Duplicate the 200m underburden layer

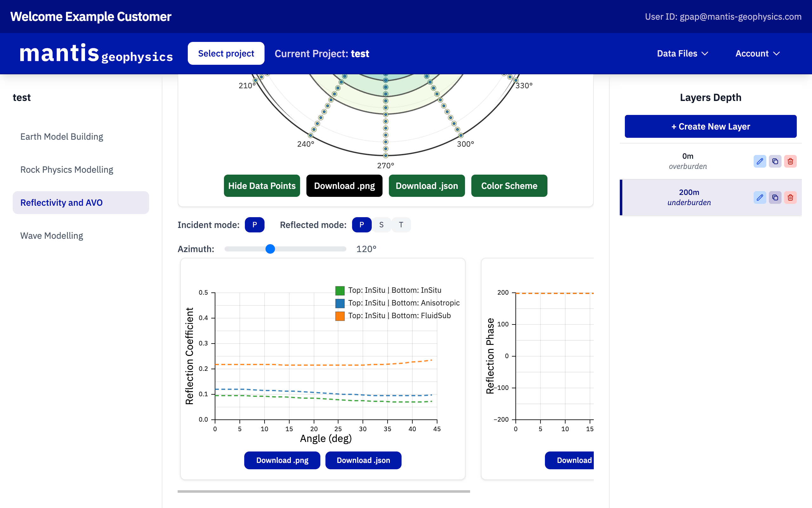click(775, 197)
